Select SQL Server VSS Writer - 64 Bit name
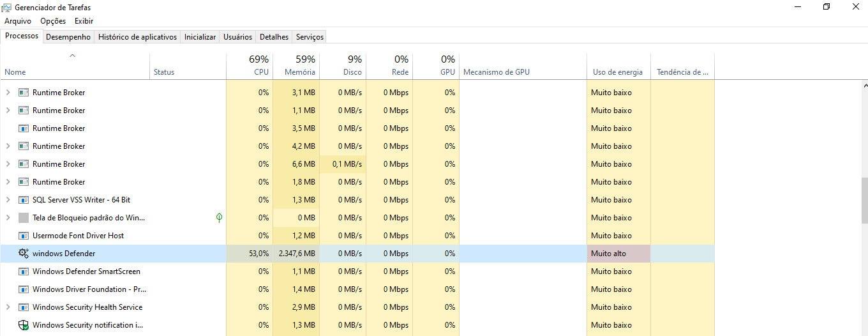Viewport: 868px width, 336px height. pos(81,200)
